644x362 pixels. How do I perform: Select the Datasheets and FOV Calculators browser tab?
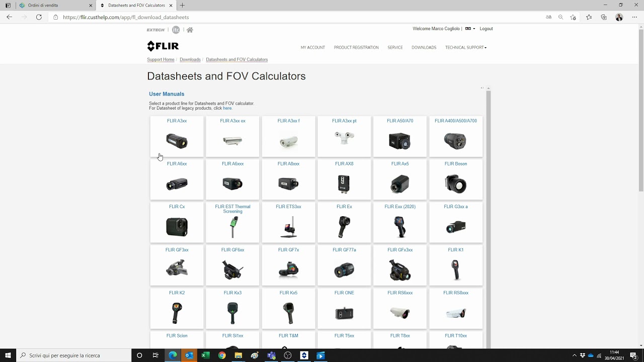(x=136, y=6)
